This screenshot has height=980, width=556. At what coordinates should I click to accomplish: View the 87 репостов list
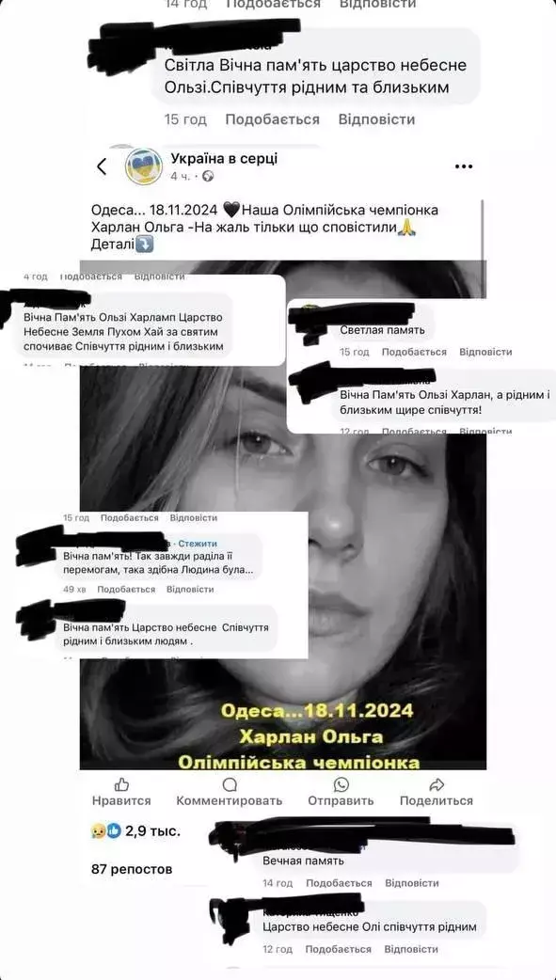click(x=132, y=869)
